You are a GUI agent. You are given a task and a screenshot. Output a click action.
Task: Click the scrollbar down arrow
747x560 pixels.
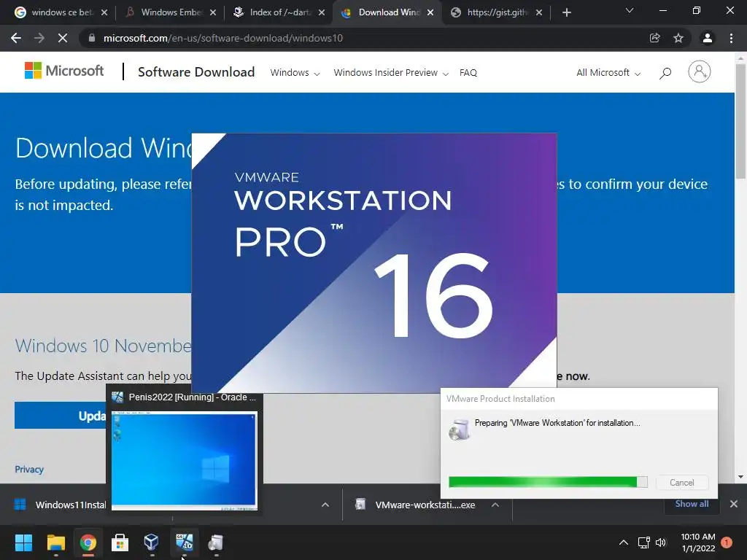(741, 477)
